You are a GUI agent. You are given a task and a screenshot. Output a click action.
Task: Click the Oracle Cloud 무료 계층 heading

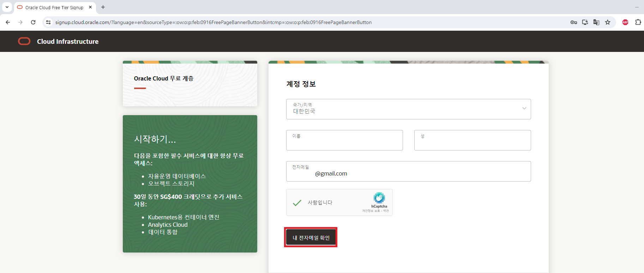click(164, 78)
